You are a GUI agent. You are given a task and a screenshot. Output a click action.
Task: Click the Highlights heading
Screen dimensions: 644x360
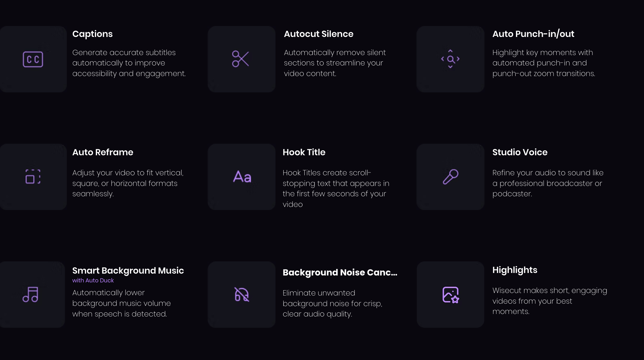515,270
